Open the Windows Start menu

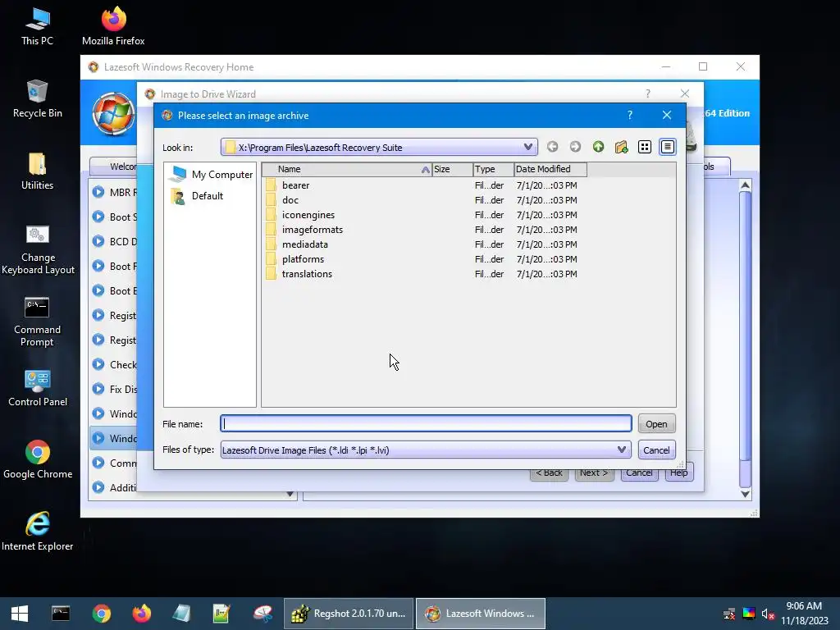pos(20,614)
